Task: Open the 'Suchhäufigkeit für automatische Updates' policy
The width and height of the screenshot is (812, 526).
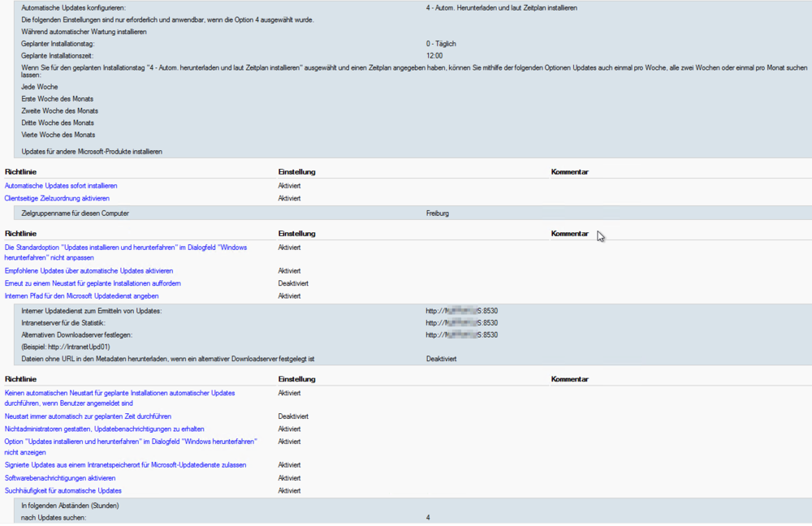Action: 63,491
